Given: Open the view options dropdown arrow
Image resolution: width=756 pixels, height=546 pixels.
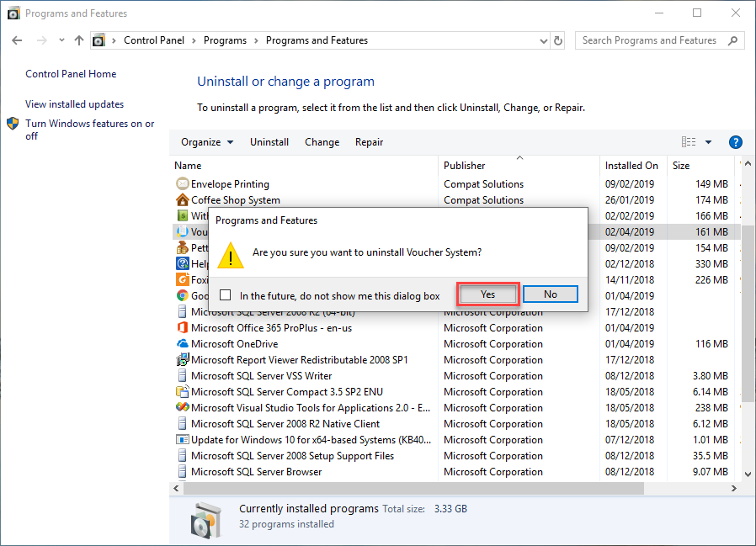Looking at the screenshot, I should pyautogui.click(x=708, y=142).
